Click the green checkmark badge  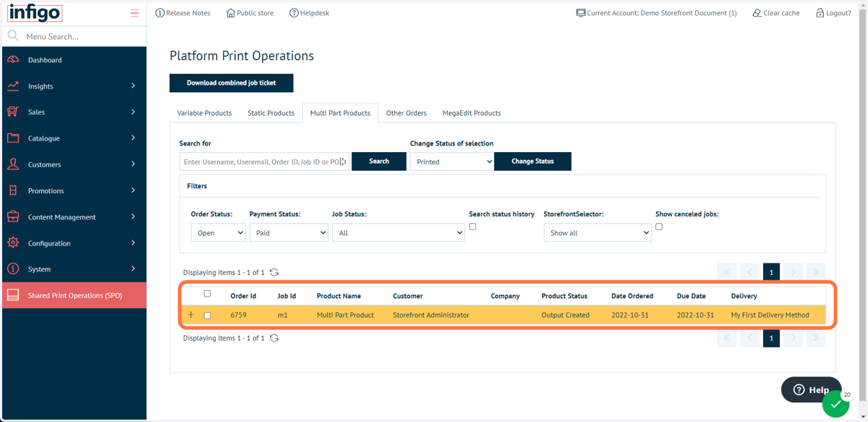click(835, 404)
